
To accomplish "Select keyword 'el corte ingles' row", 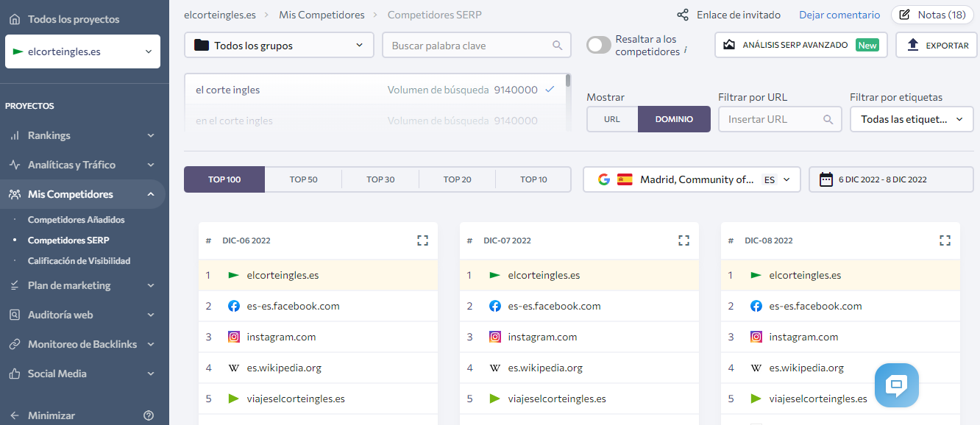I will coord(374,90).
